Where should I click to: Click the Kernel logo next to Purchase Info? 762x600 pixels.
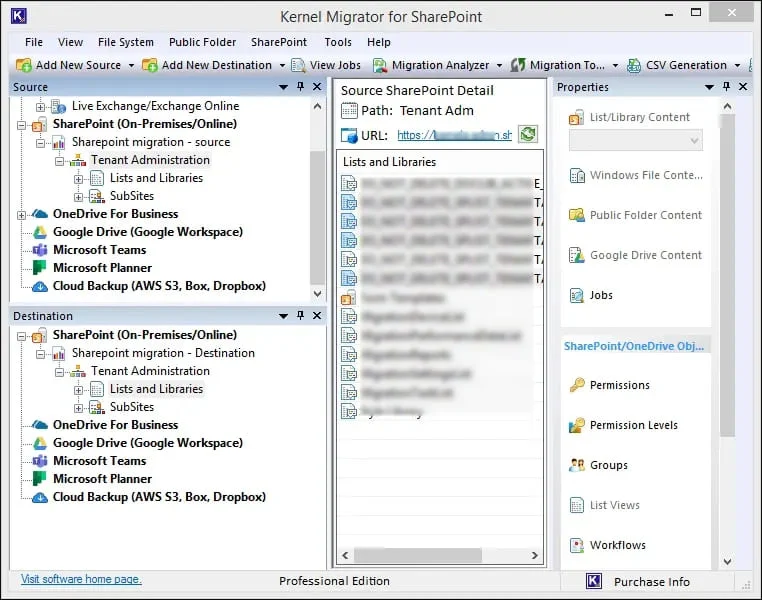pos(594,581)
